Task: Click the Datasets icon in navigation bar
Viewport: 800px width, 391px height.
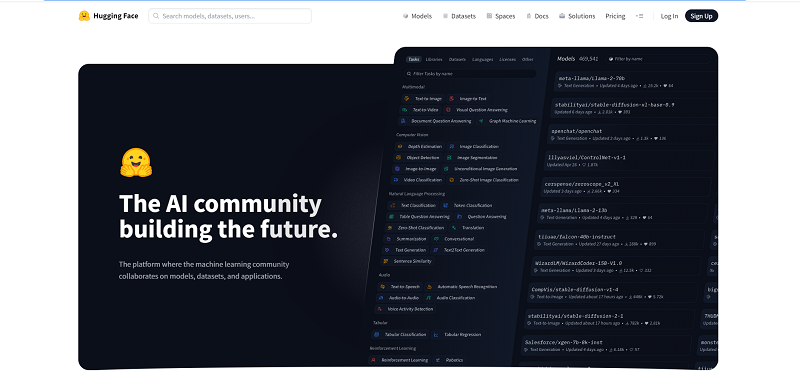Action: point(445,16)
